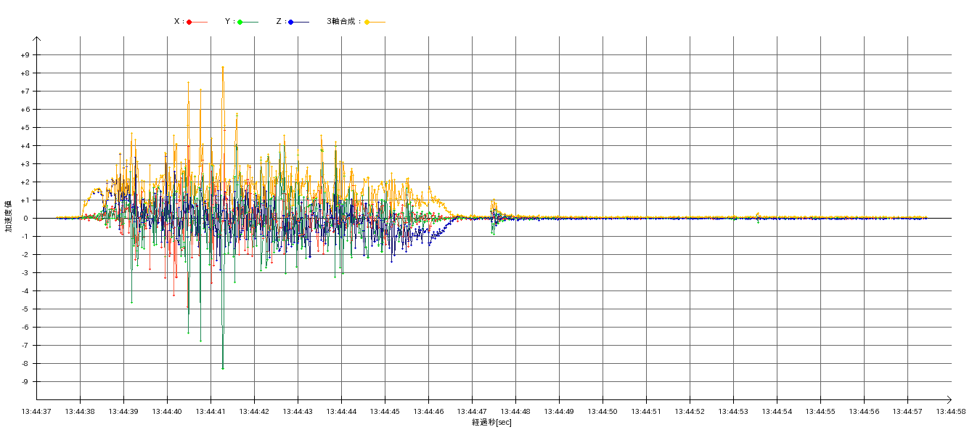This screenshot has height=443, width=980.
Task: Click the yellow 3軸合成 legend marker
Action: pos(367,22)
